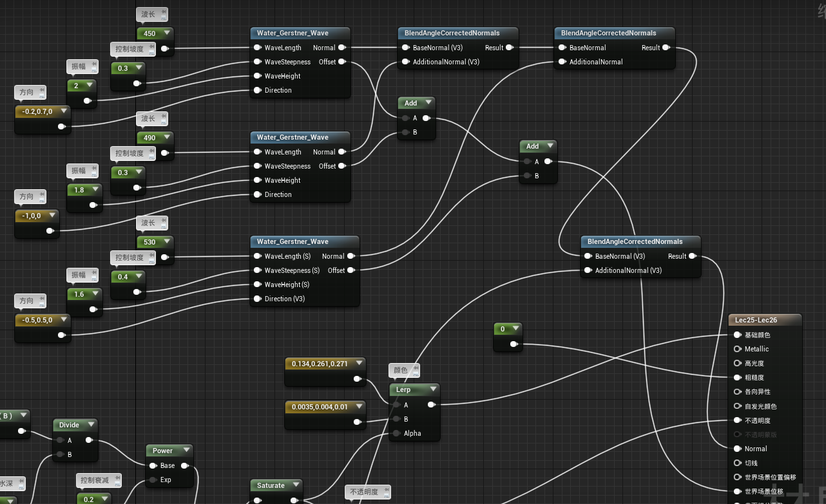Toggle the arrow on the 0.134,0.261,0.271 color constant
Screen dimensions: 826x504
point(358,364)
